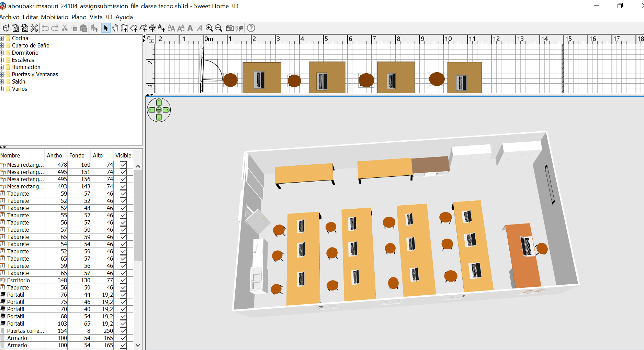Toggle visibility of Escritorio item
Screen dimensions: 644x350
click(123, 280)
